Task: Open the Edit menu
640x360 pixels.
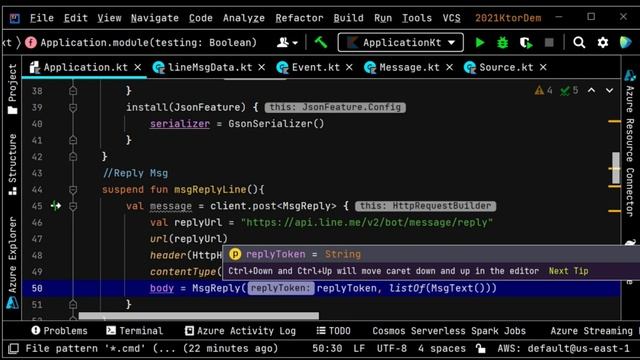Action: [76, 18]
